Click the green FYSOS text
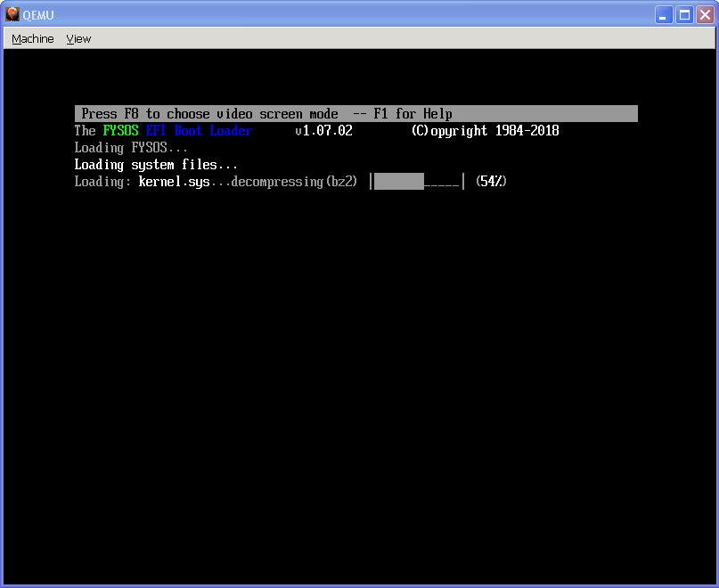 (120, 131)
